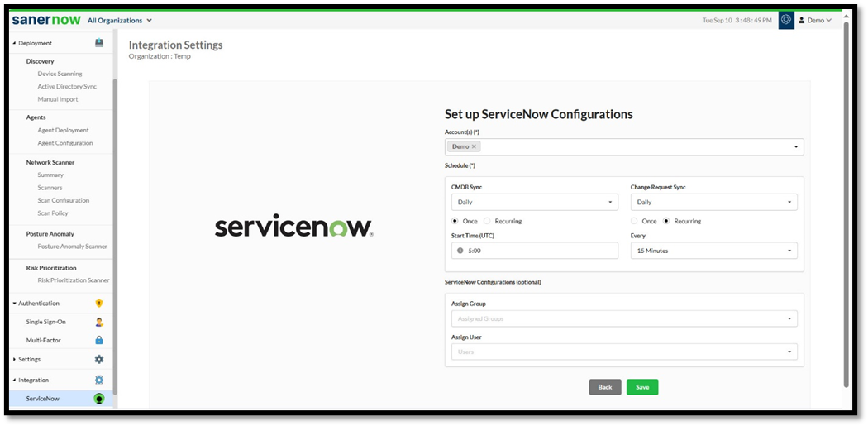This screenshot has height=426, width=868.
Task: Open Posture Anomaly Scanner
Action: [73, 246]
